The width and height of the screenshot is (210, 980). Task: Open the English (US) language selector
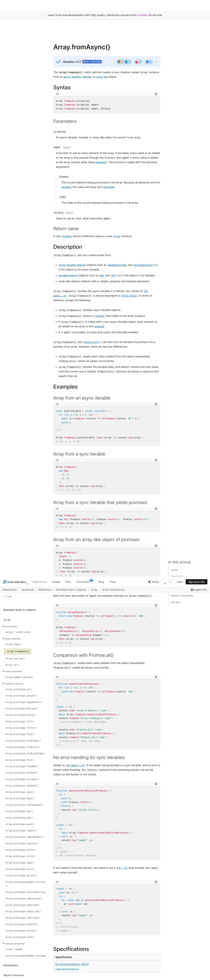point(199,590)
